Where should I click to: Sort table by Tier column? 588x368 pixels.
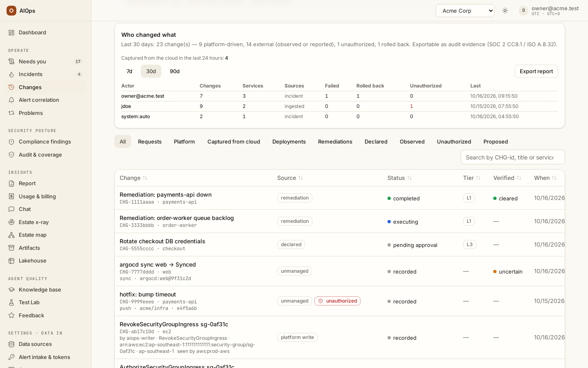472,178
